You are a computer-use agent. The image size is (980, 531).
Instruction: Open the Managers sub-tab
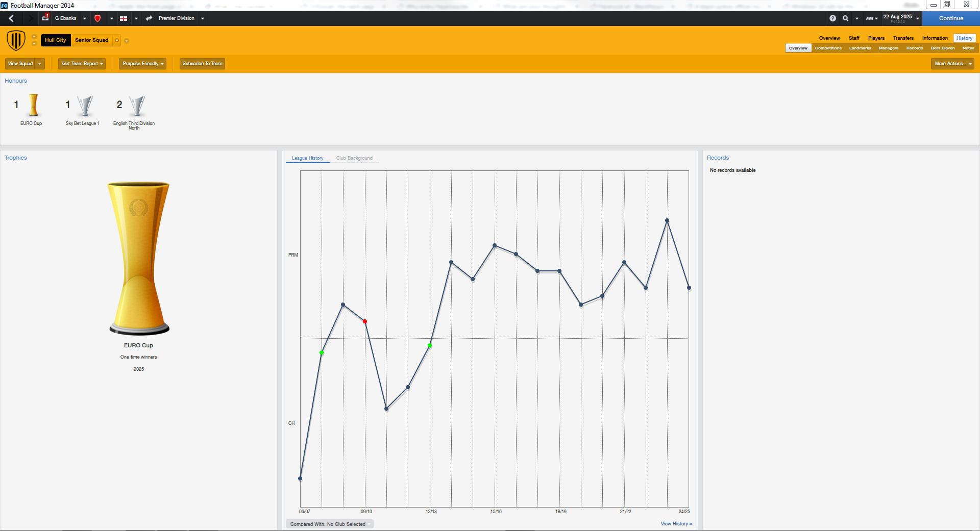point(888,48)
